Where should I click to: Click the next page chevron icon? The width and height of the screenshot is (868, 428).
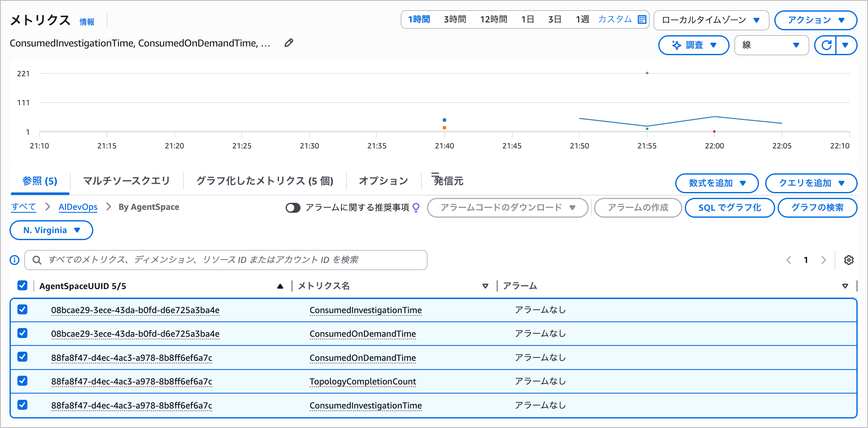point(824,260)
